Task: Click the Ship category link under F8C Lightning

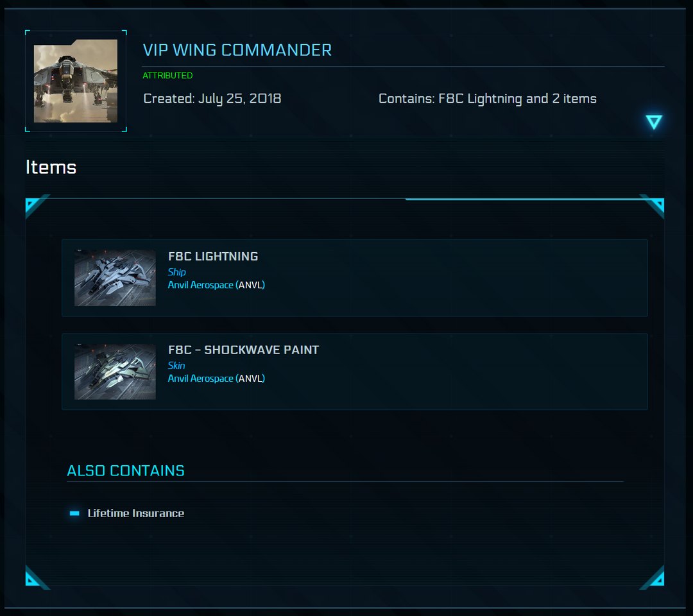Action: (176, 271)
